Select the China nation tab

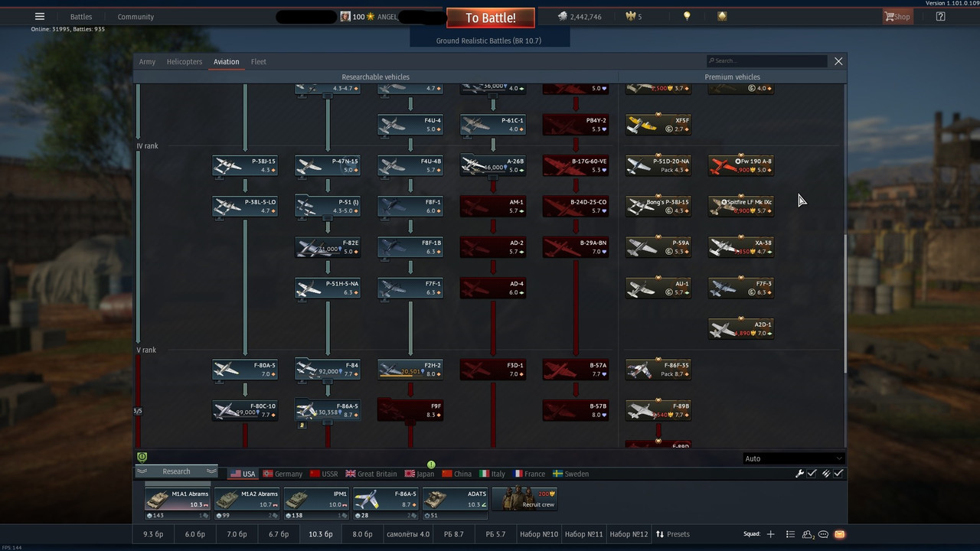[x=457, y=474]
